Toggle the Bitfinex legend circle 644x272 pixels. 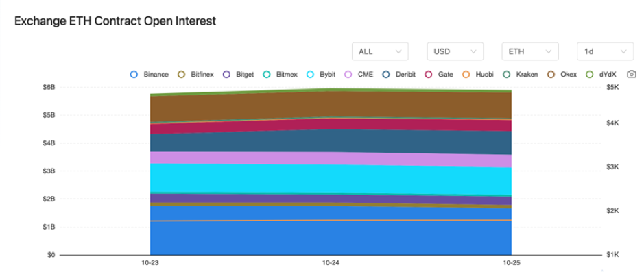click(x=181, y=75)
